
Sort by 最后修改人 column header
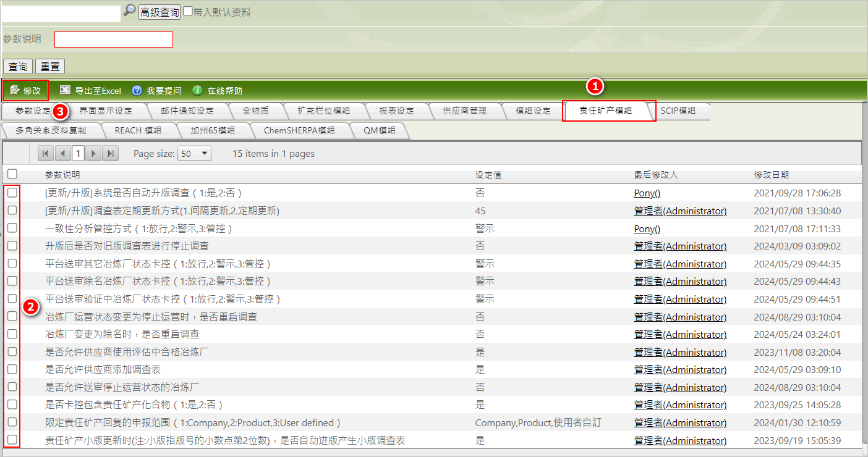[x=656, y=175]
